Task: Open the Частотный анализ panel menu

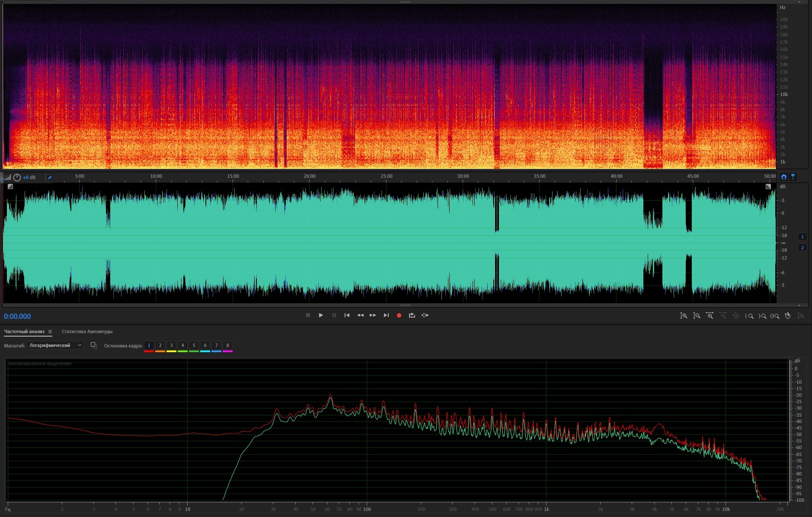Action: (50, 332)
